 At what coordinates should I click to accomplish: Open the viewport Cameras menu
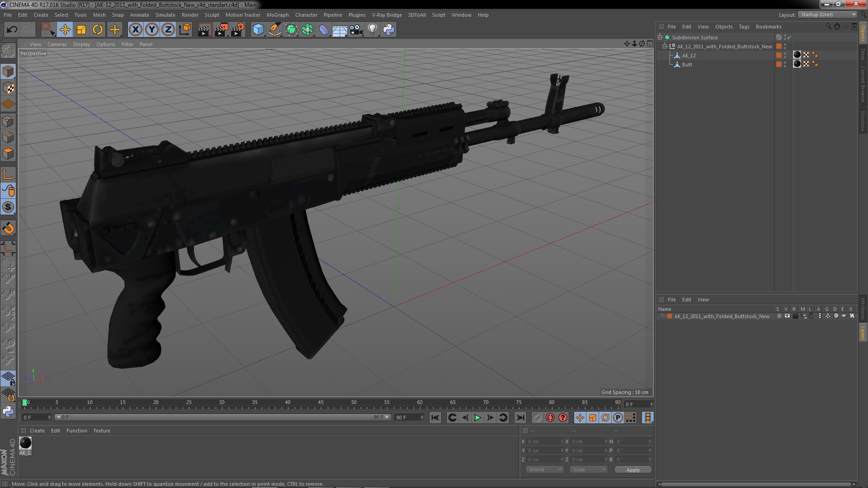pos(57,44)
